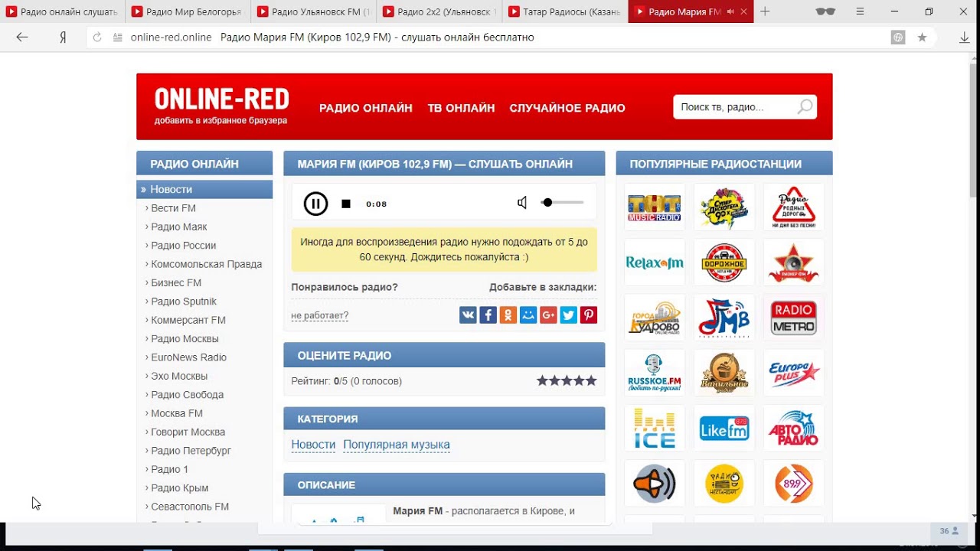Open TNT Music Radio station
Viewport: 980px width, 551px height.
click(655, 207)
